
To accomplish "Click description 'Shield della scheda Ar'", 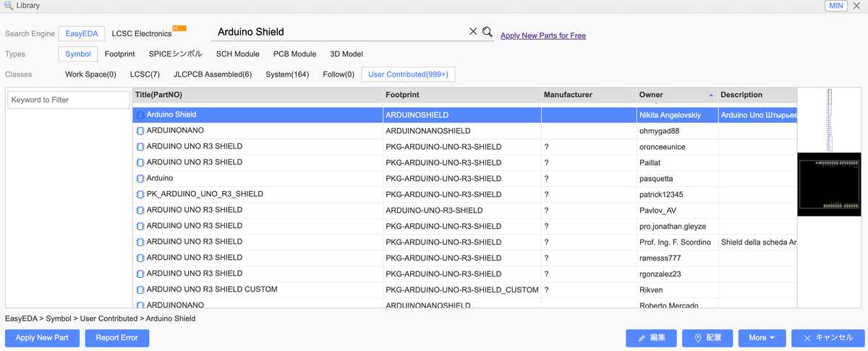I will (759, 242).
